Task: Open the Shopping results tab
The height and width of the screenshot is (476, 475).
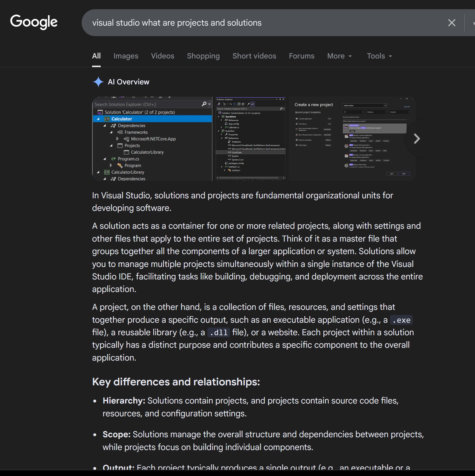Action: click(x=203, y=56)
